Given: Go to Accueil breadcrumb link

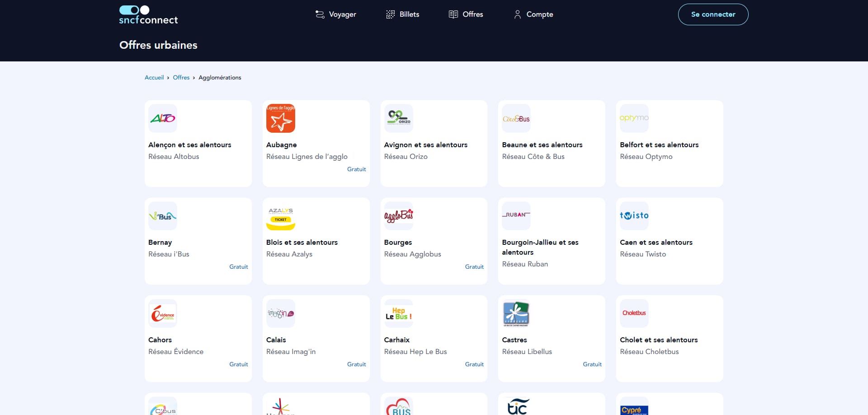Looking at the screenshot, I should [x=154, y=78].
